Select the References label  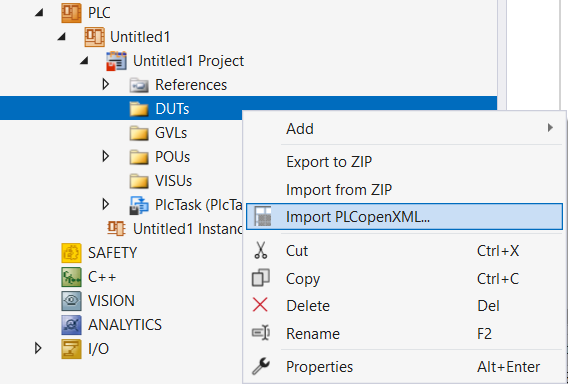[x=191, y=85]
